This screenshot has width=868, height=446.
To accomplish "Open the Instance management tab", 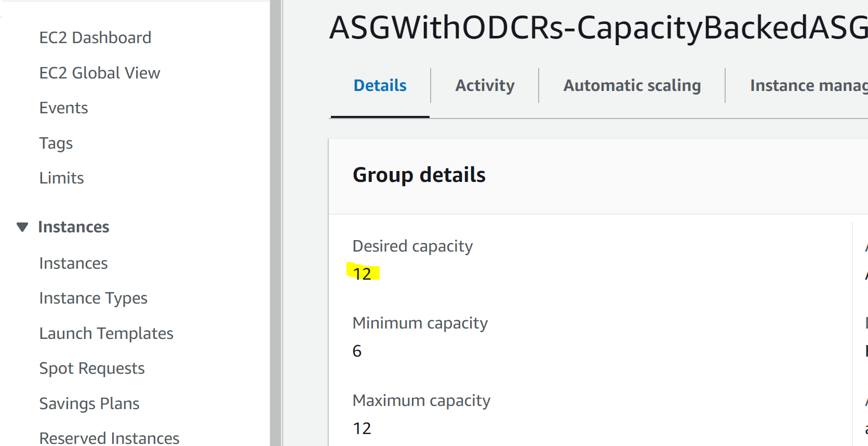I will (x=809, y=85).
